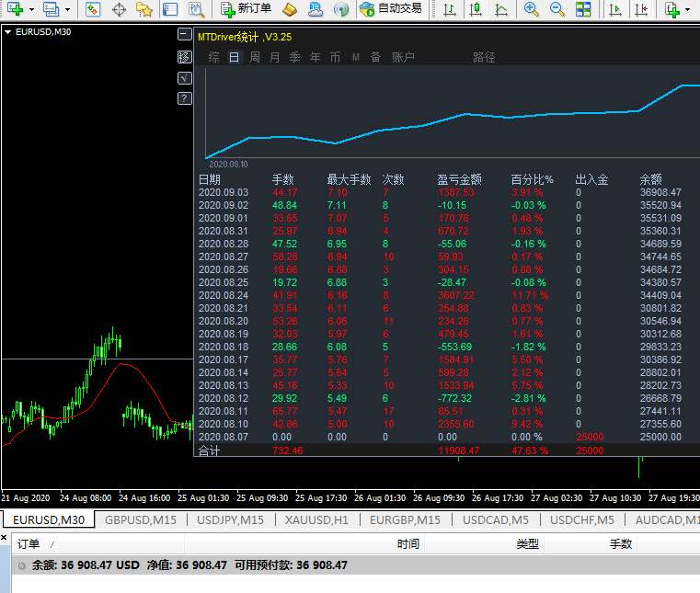Viewport: 700px width, 593px height.
Task: Open the Navigator folder-star icon
Action: 144,9
